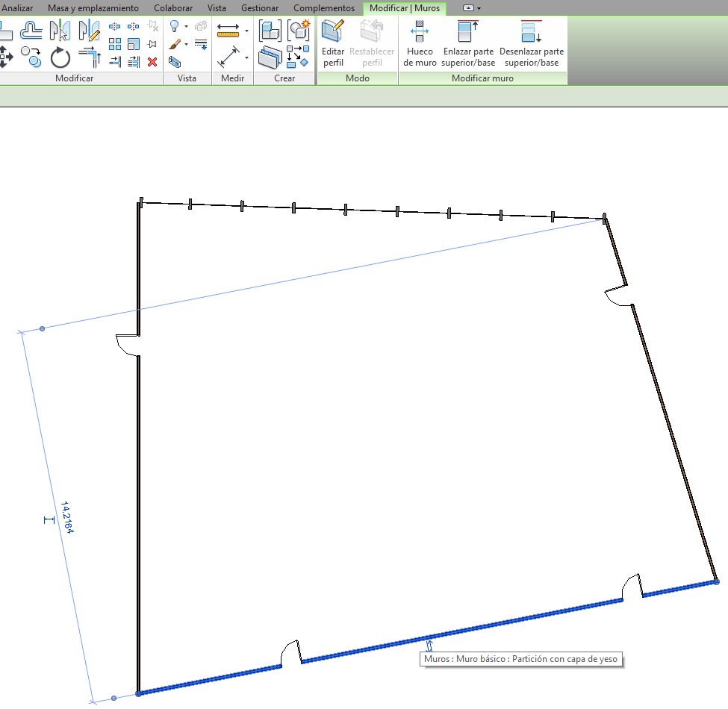
Task: Click the red X delete icon
Action: pos(152,62)
